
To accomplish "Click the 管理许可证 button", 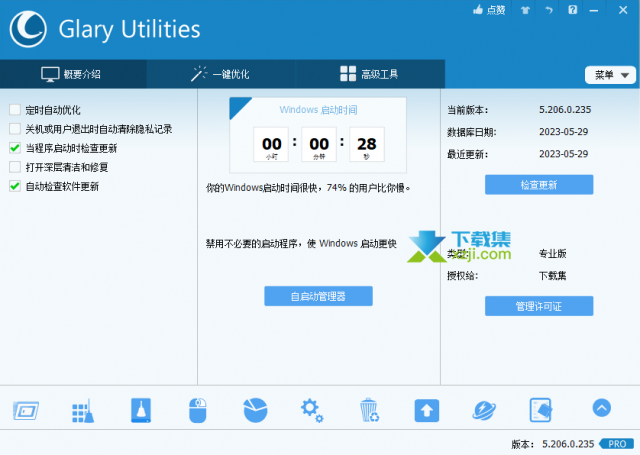I will [539, 306].
